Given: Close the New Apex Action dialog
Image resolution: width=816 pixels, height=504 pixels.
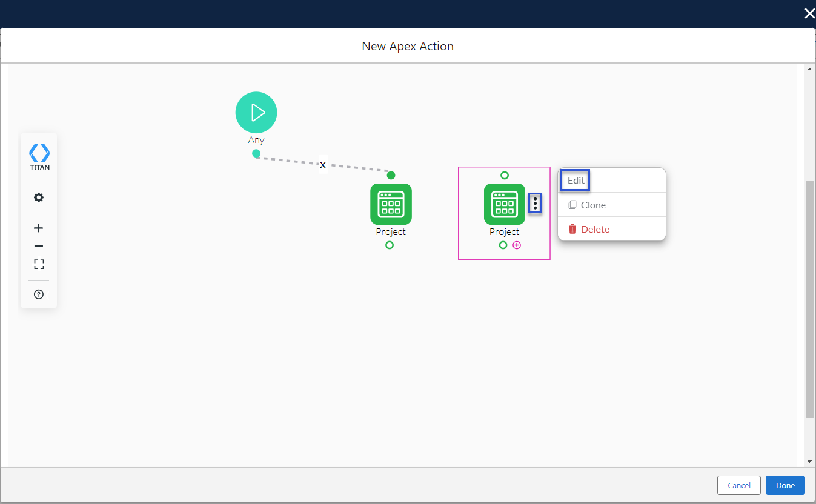Looking at the screenshot, I should pos(809,13).
